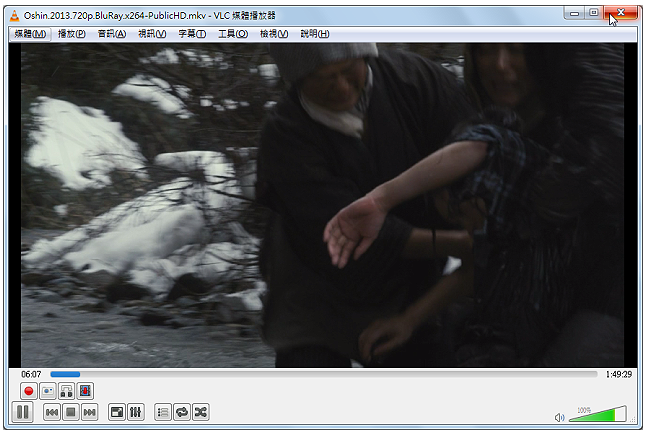Stop the playback
651x436 pixels.
click(71, 412)
